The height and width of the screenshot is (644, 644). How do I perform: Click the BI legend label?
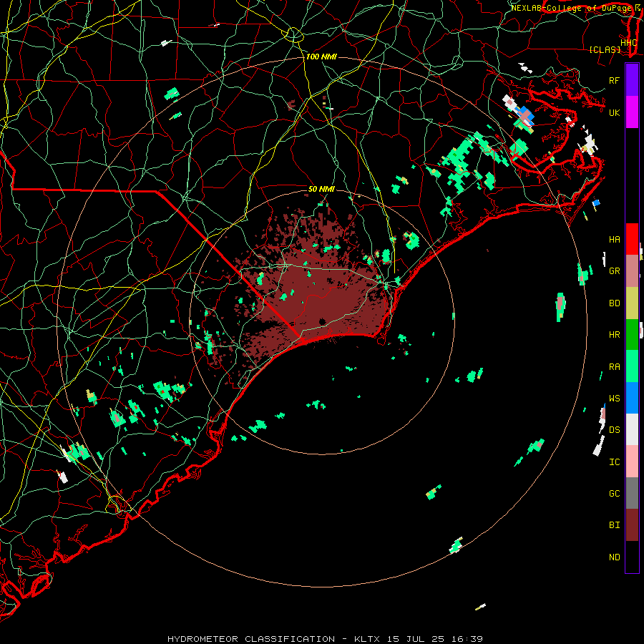pos(614,525)
